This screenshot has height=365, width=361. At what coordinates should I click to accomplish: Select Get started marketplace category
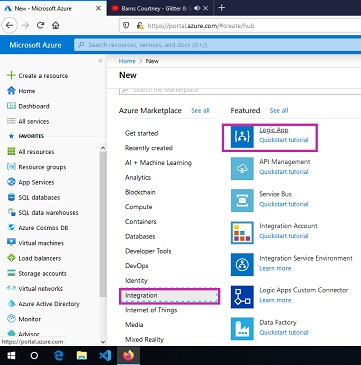coord(141,133)
